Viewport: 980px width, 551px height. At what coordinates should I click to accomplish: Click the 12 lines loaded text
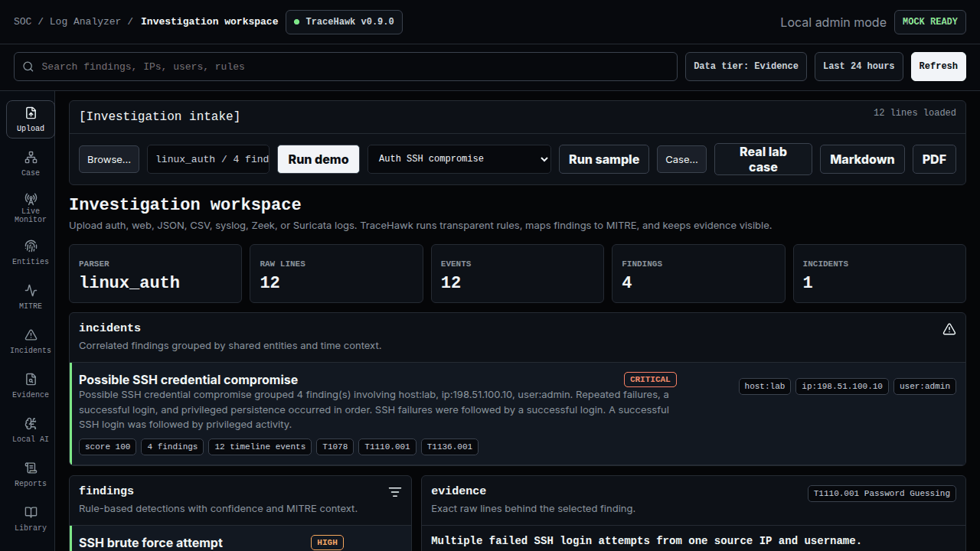pyautogui.click(x=915, y=112)
